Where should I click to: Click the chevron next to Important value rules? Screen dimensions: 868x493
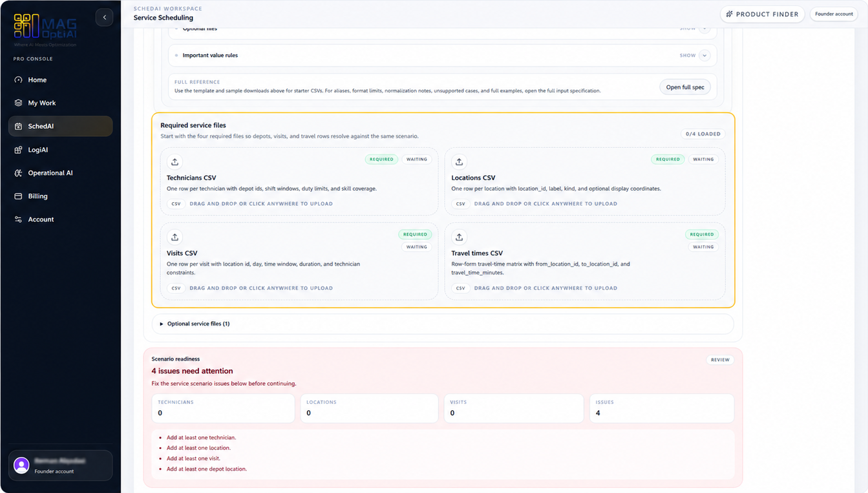point(704,56)
